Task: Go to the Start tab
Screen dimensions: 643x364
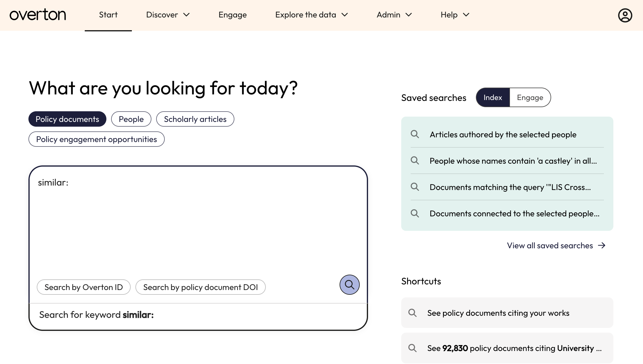Action: click(108, 15)
